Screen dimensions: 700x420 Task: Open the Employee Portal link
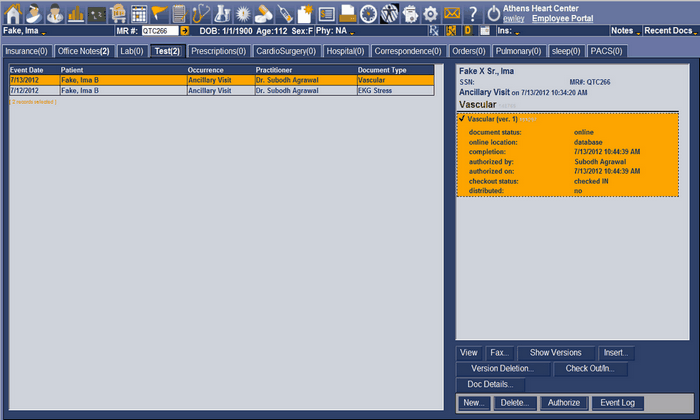[x=562, y=18]
